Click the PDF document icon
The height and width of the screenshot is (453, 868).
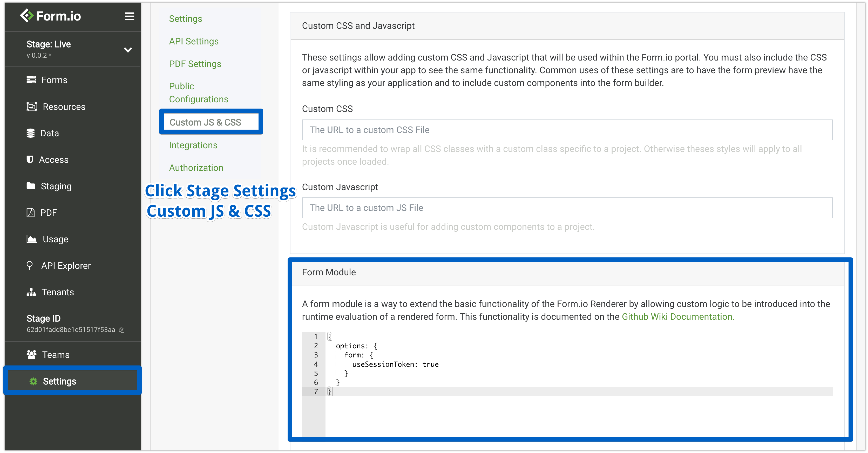(30, 212)
